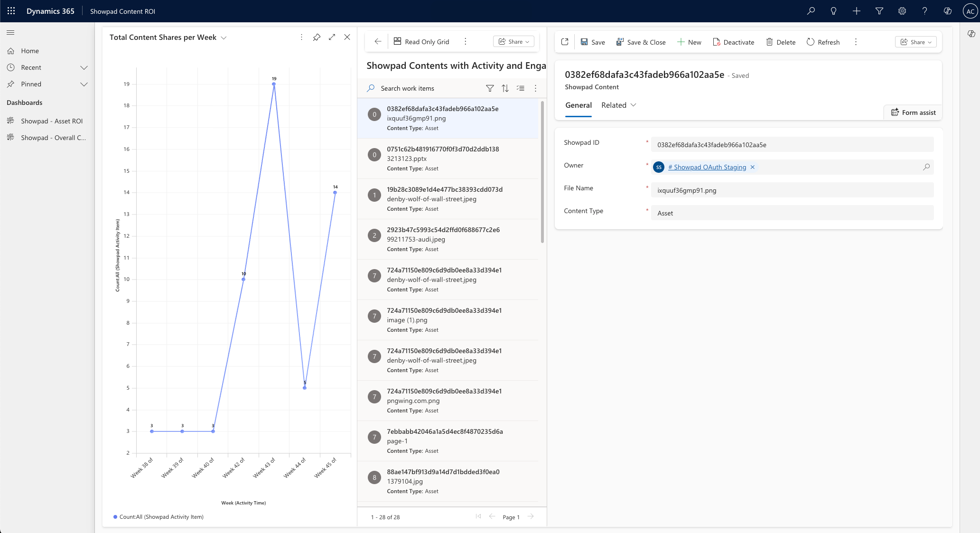Open the filter icon in the work items list
Viewport: 980px width, 533px height.
pos(490,88)
